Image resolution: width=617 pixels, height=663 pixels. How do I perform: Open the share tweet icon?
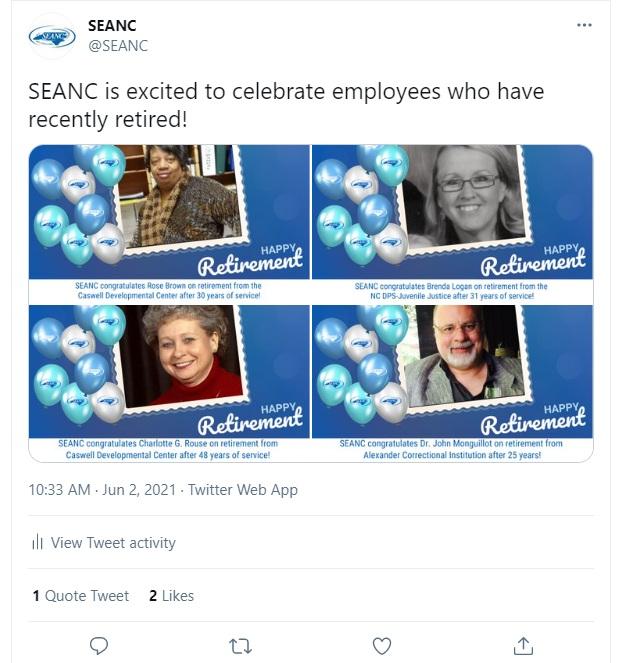click(523, 646)
